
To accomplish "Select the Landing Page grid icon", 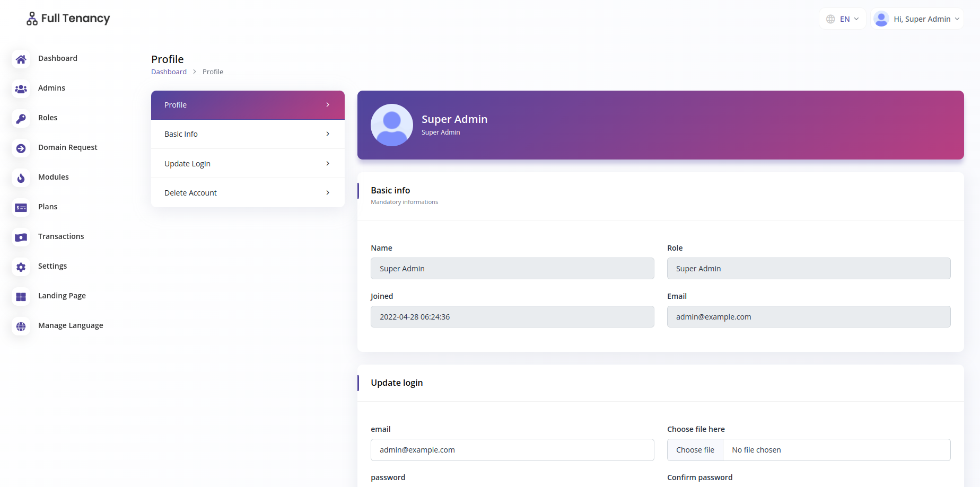I will pyautogui.click(x=21, y=297).
